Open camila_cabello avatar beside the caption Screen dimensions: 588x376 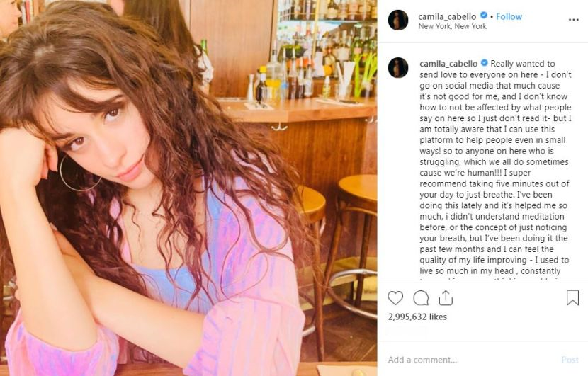click(x=398, y=68)
